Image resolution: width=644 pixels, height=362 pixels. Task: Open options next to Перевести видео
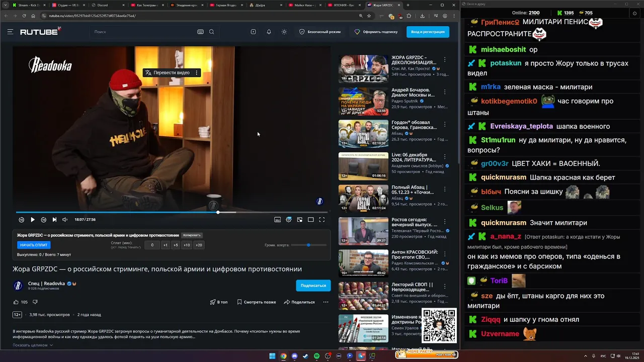click(x=197, y=73)
